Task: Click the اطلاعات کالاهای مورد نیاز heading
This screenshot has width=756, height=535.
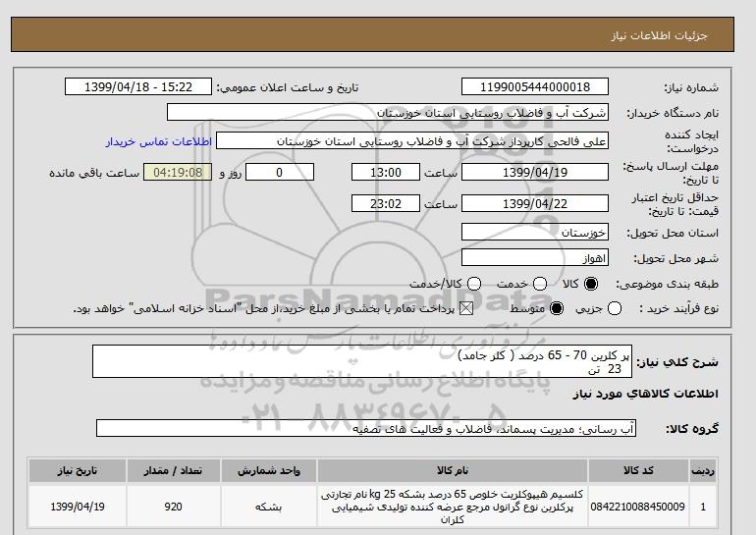Action: pyautogui.click(x=646, y=394)
